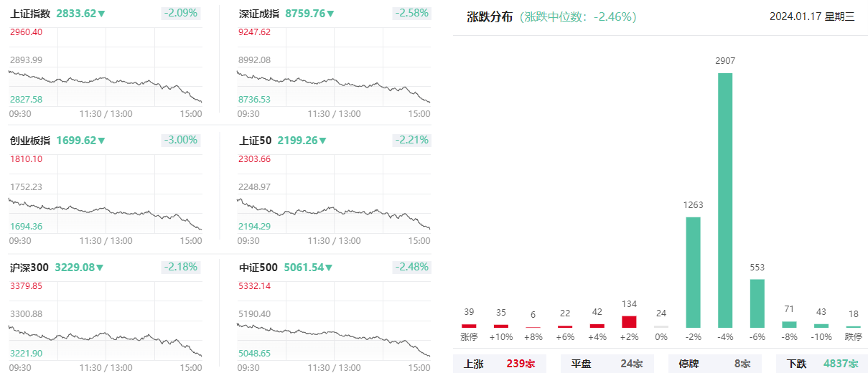This screenshot has width=868, height=373.
Task: Click the date 2024.01.17 星期三
Action: (x=812, y=17)
